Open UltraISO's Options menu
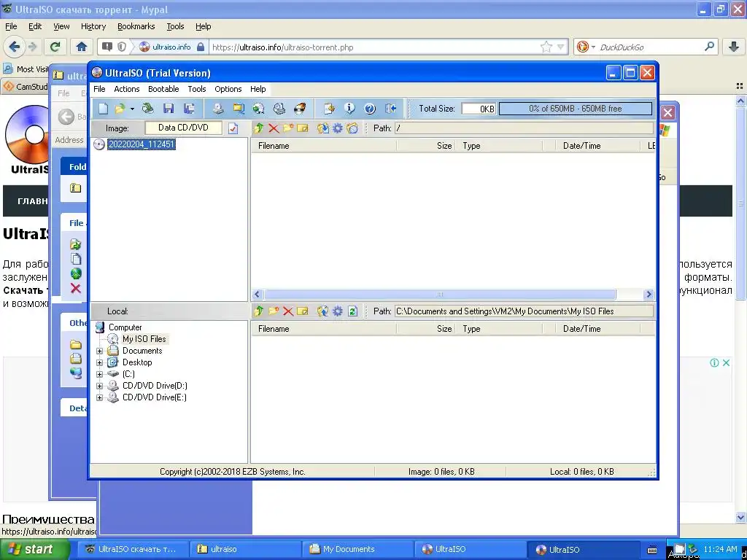The width and height of the screenshot is (747, 560). pyautogui.click(x=228, y=89)
